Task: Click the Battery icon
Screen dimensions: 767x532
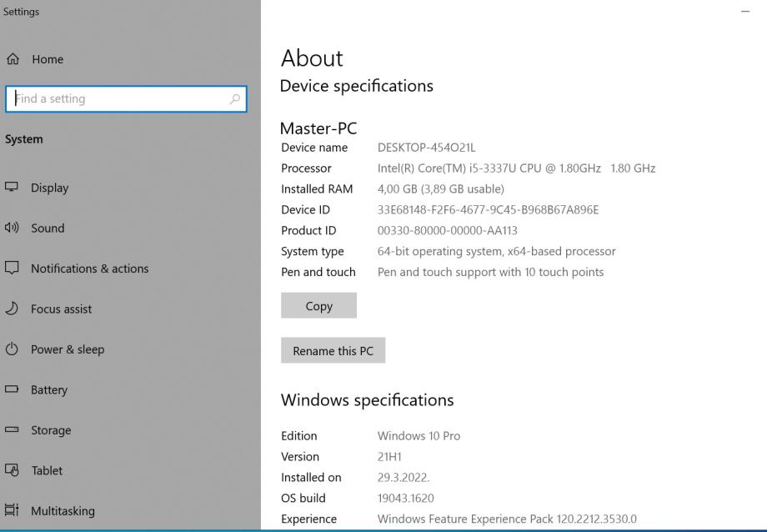Action: [x=12, y=390]
